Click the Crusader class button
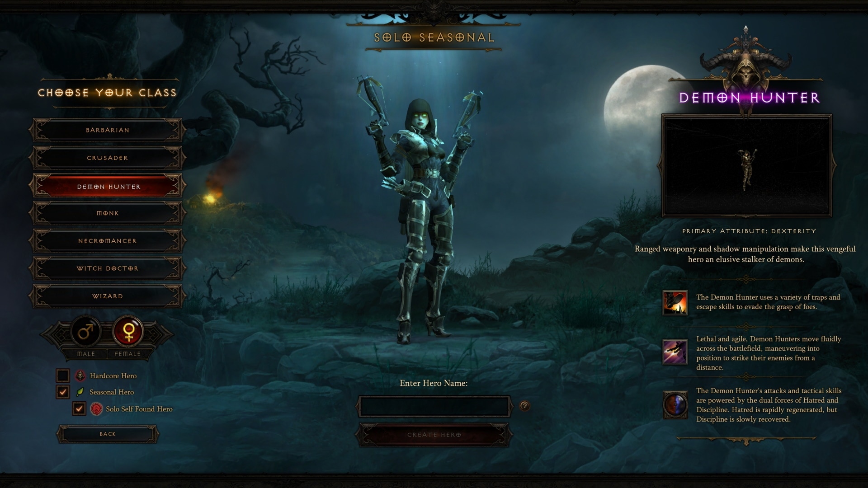The height and width of the screenshot is (488, 868). coord(107,157)
